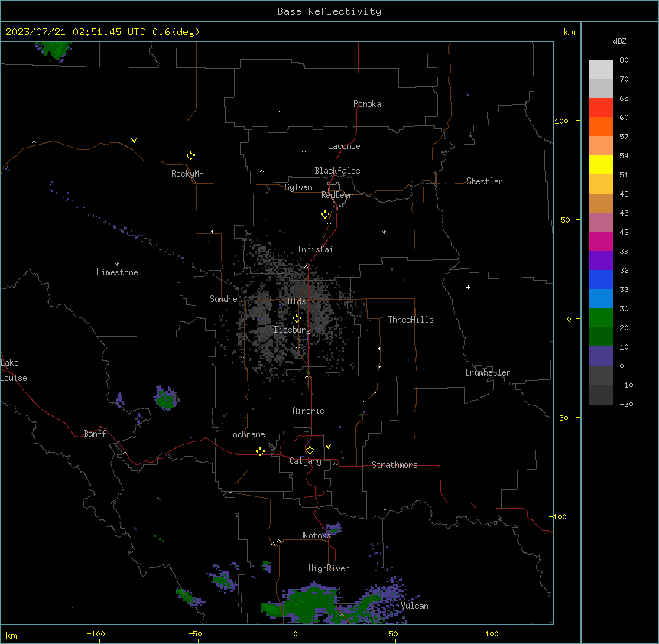
Task: Click the RockyMH label
Action: [187, 174]
